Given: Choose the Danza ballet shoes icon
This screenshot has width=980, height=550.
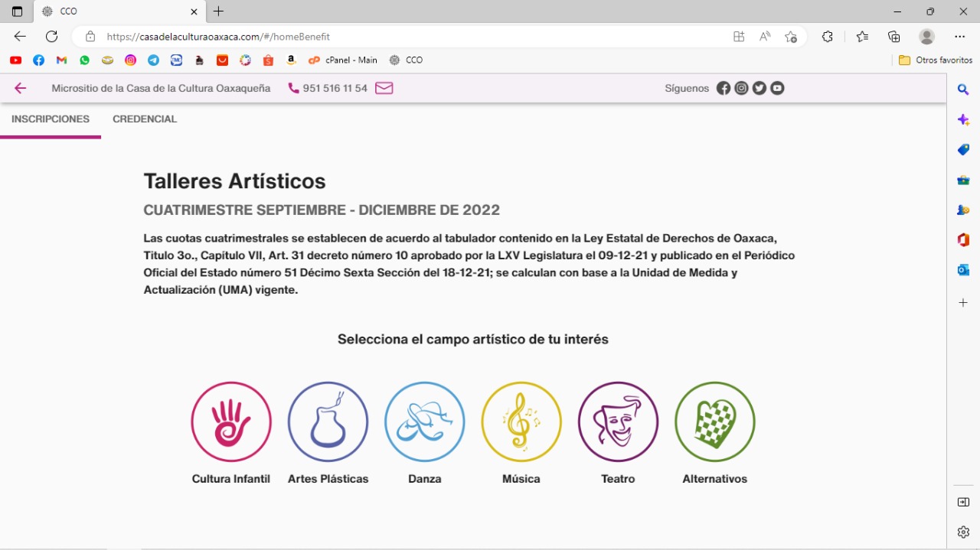Looking at the screenshot, I should (x=424, y=421).
